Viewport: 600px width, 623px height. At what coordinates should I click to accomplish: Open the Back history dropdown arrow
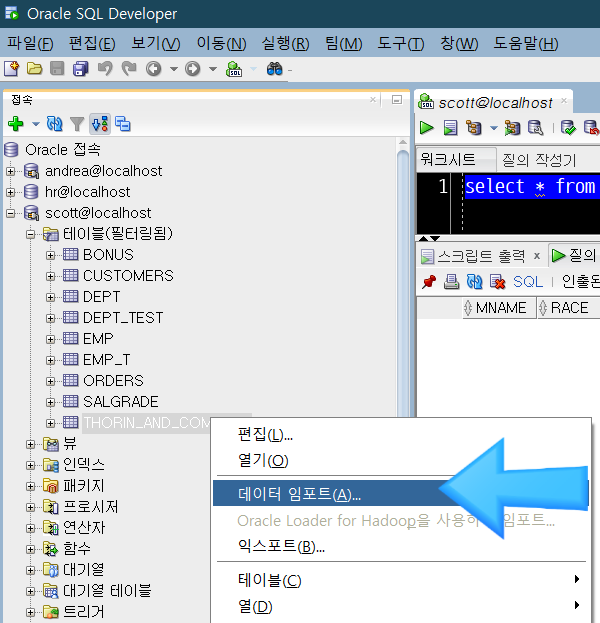coord(174,69)
